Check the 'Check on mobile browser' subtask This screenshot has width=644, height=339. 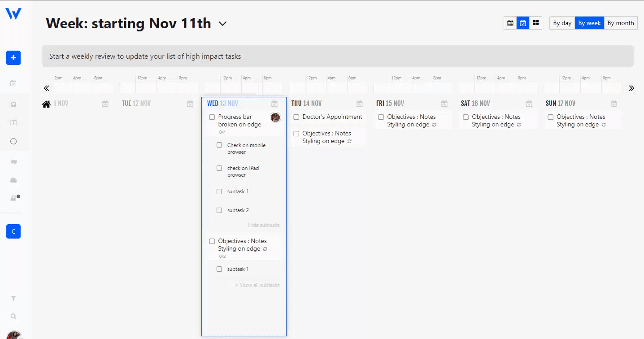pos(219,145)
